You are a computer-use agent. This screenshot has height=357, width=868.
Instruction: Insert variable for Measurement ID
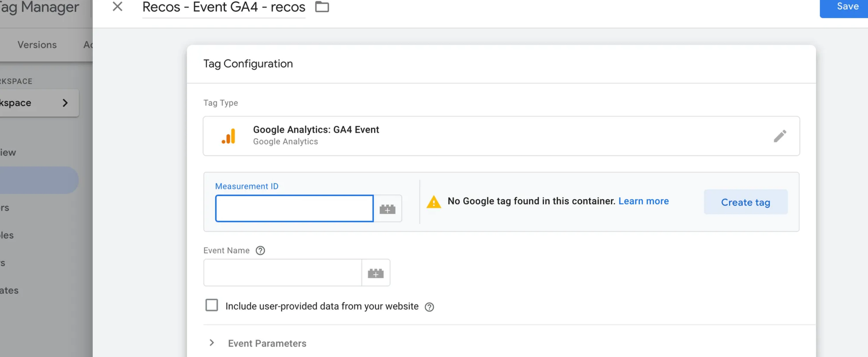387,209
